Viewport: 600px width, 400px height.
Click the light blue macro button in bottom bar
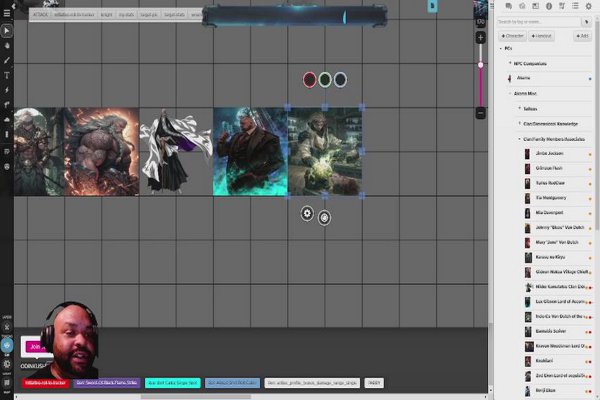click(x=232, y=383)
